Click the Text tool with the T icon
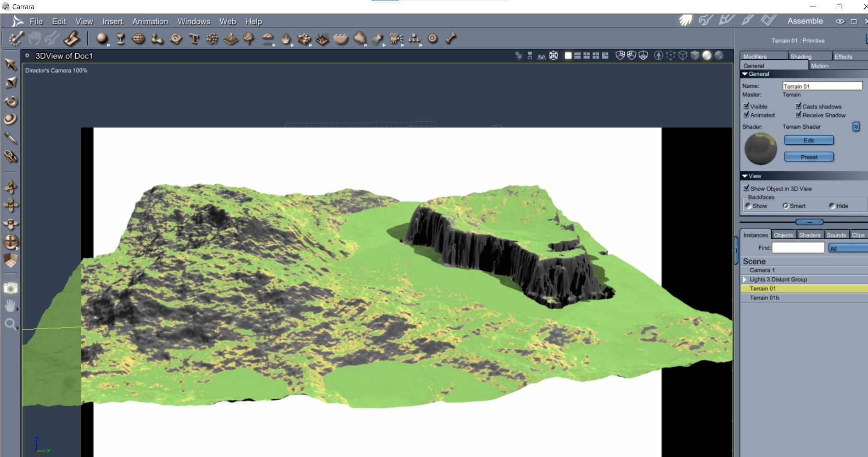Screen dimensions: 868x457 point(194,39)
